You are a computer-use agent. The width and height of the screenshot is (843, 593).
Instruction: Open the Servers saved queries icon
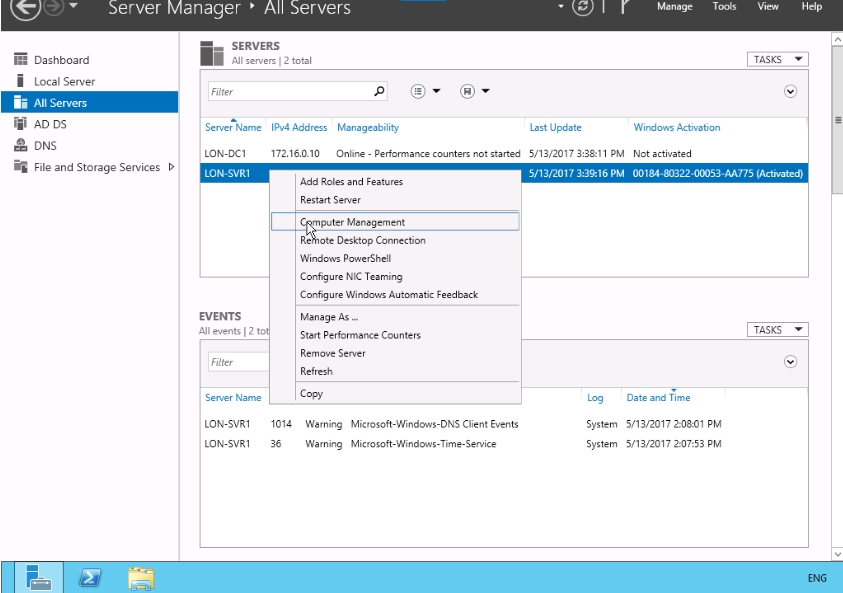[x=467, y=91]
